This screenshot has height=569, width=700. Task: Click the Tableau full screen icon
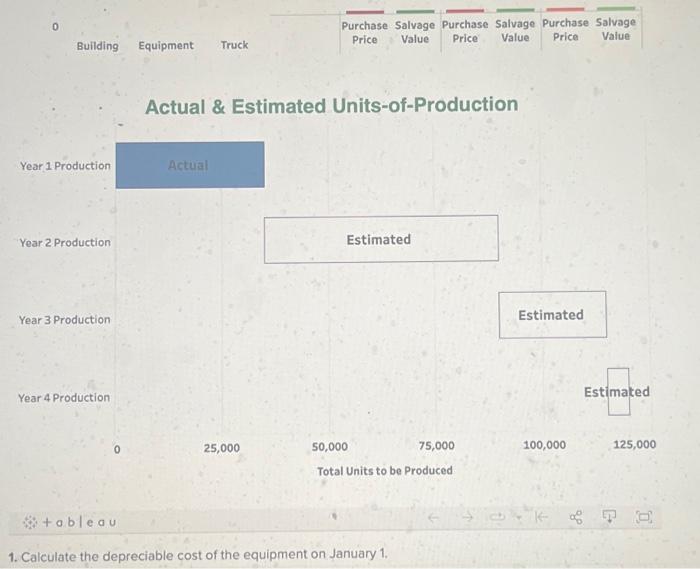644,517
